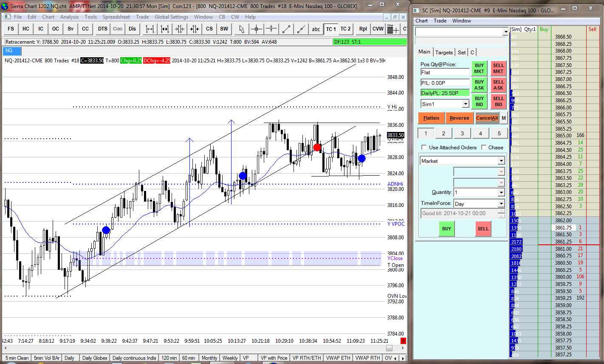Open the Sim1 account dropdown
Image resolution: width=604 pixels, height=364 pixels.
click(466, 104)
